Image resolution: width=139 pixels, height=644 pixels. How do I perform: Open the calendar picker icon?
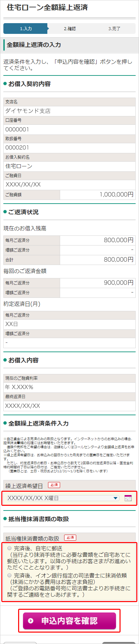tap(128, 498)
